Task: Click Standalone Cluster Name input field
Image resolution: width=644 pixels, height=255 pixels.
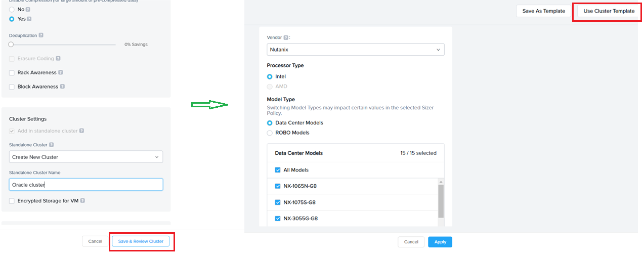Action: click(x=86, y=185)
